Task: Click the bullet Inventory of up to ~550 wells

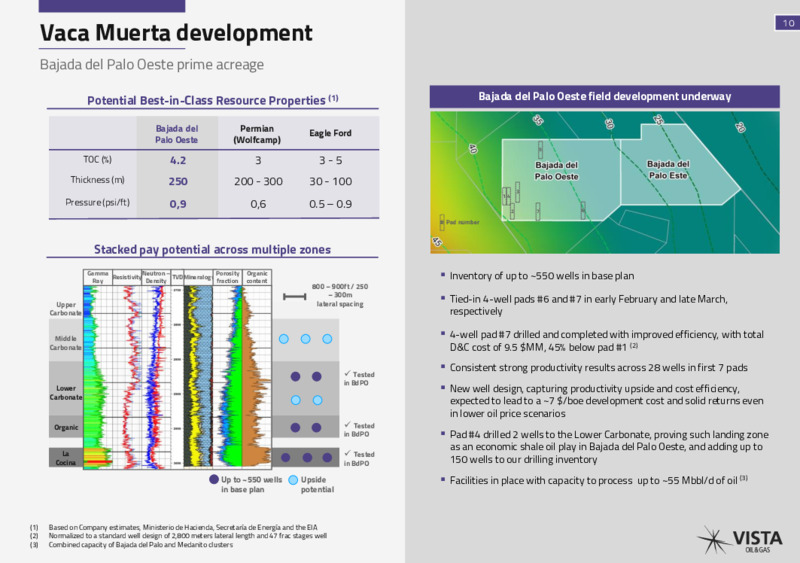Action: [x=541, y=276]
